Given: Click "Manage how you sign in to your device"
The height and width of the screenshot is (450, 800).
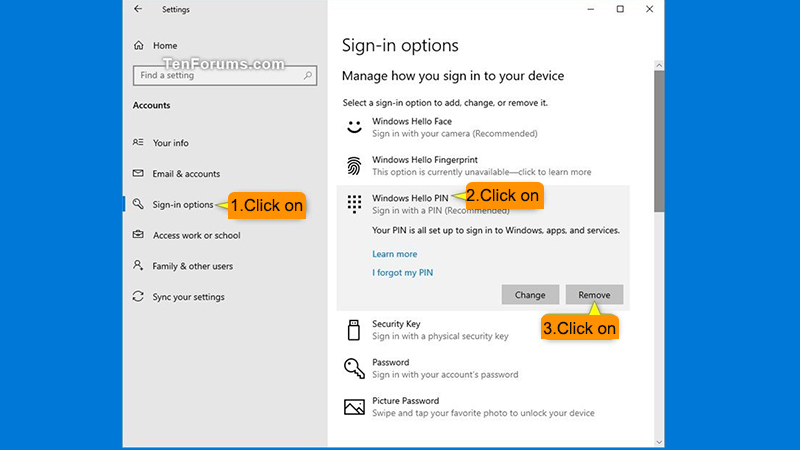Looking at the screenshot, I should coord(453,76).
